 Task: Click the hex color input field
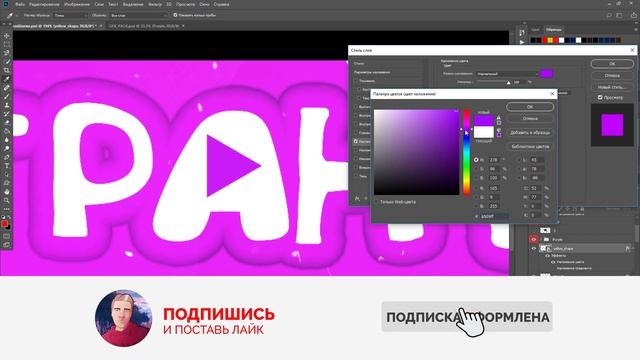click(494, 216)
